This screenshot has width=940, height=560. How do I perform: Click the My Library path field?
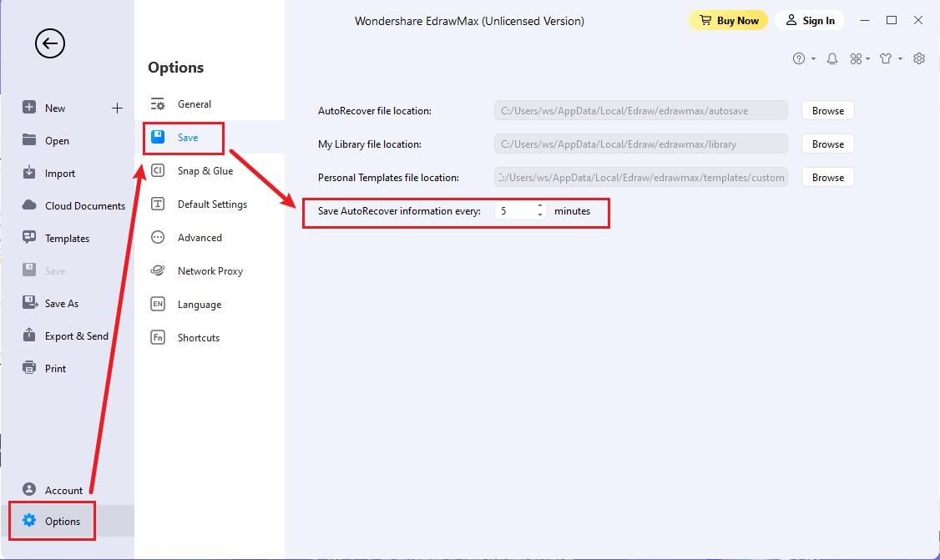coord(641,144)
